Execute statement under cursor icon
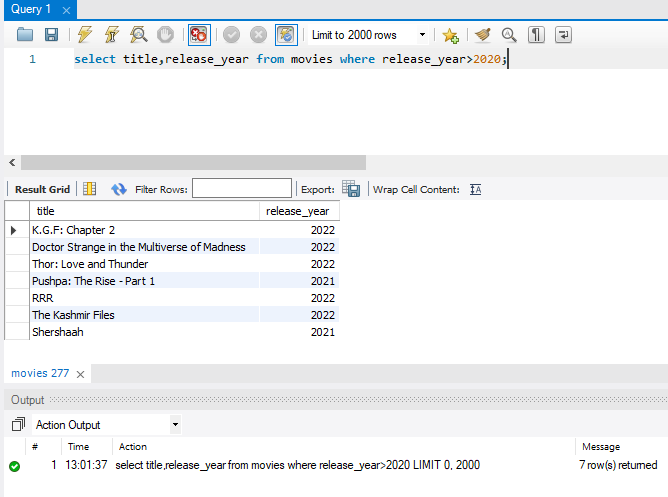This screenshot has width=668, height=497. (x=112, y=34)
